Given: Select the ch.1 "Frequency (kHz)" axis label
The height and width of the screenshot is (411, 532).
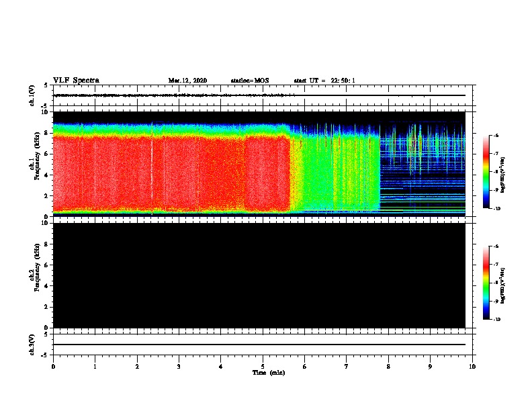Looking at the screenshot, I should [37, 156].
